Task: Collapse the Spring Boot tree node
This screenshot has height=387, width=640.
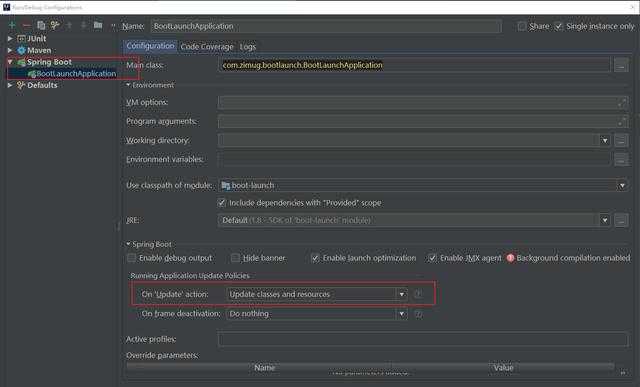Action: coord(10,62)
